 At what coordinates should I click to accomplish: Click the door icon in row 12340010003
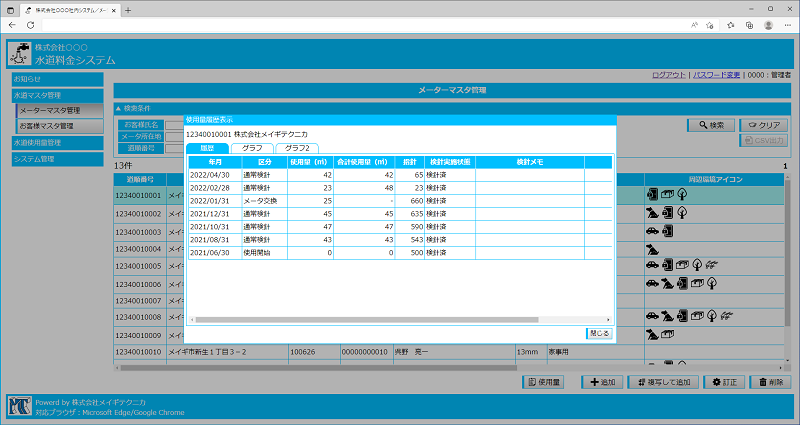(x=667, y=231)
